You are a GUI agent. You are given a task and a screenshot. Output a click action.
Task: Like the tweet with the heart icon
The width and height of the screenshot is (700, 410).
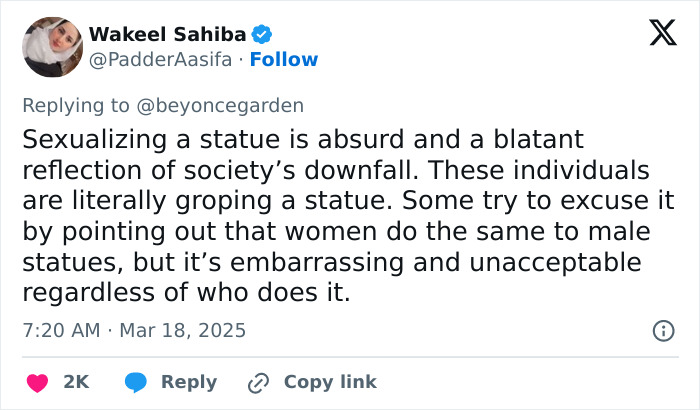pos(37,382)
